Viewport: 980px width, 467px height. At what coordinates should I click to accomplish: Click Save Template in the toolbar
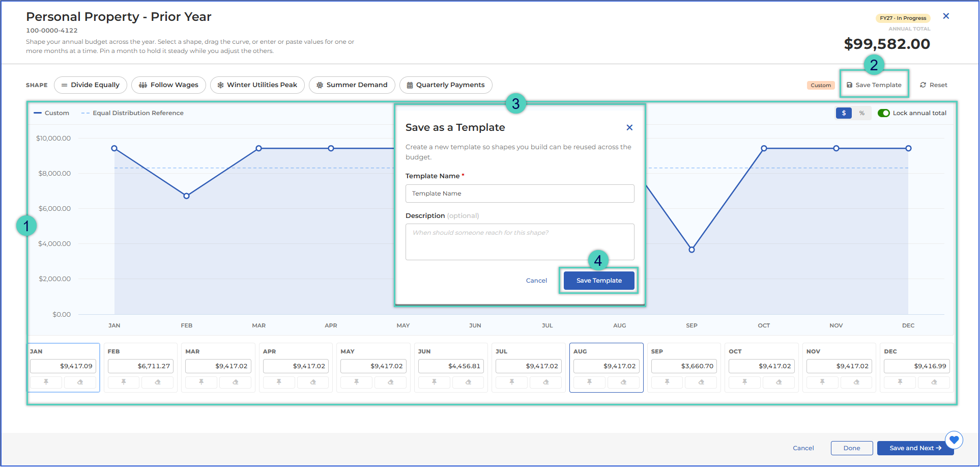pos(874,85)
